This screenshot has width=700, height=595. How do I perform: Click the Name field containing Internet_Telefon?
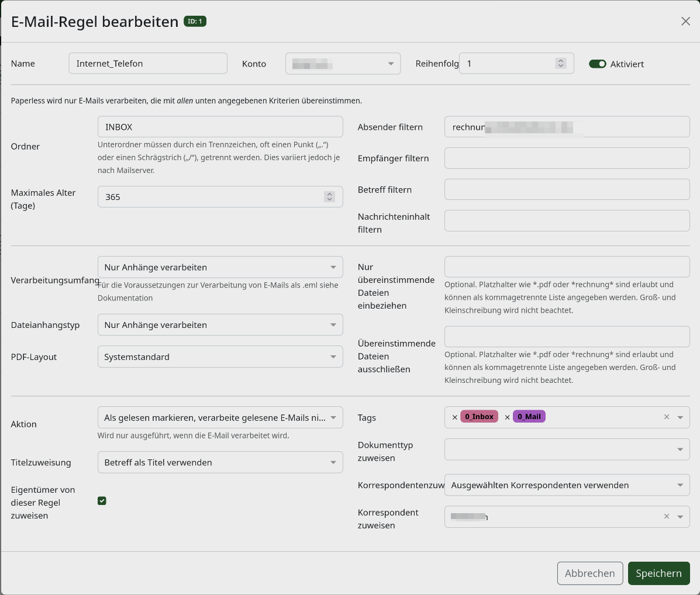pos(148,63)
